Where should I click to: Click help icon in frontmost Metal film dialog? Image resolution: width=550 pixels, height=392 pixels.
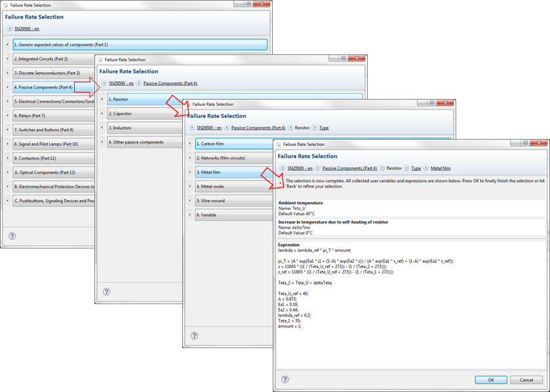285,380
